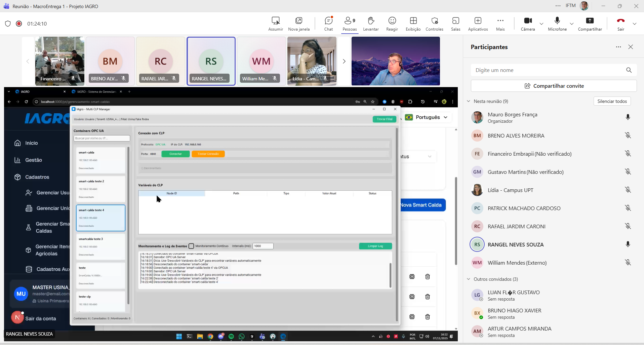Open Reagir reactions icon

[x=392, y=21]
